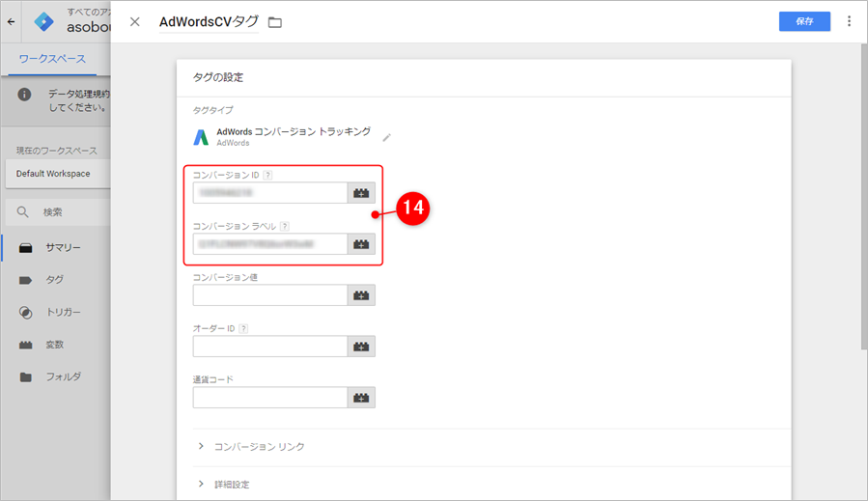Click the タグの設定 section heading
This screenshot has width=868, height=501.
217,77
